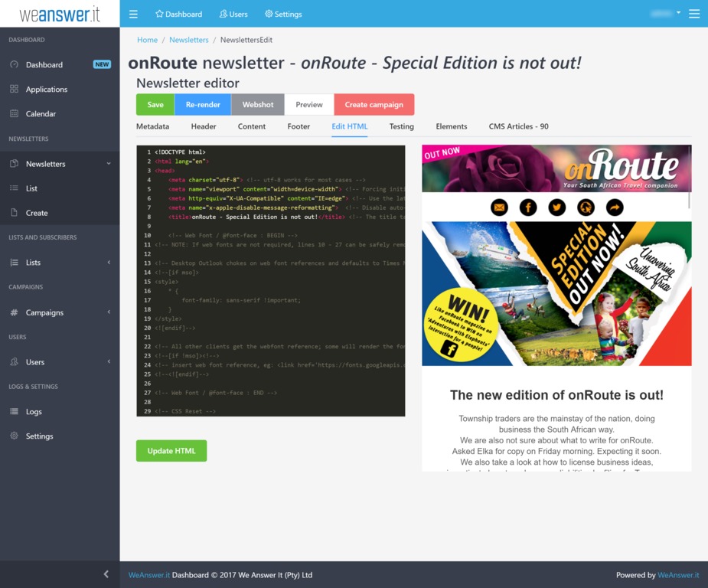Click the Update HTML button
708x588 pixels.
click(171, 451)
